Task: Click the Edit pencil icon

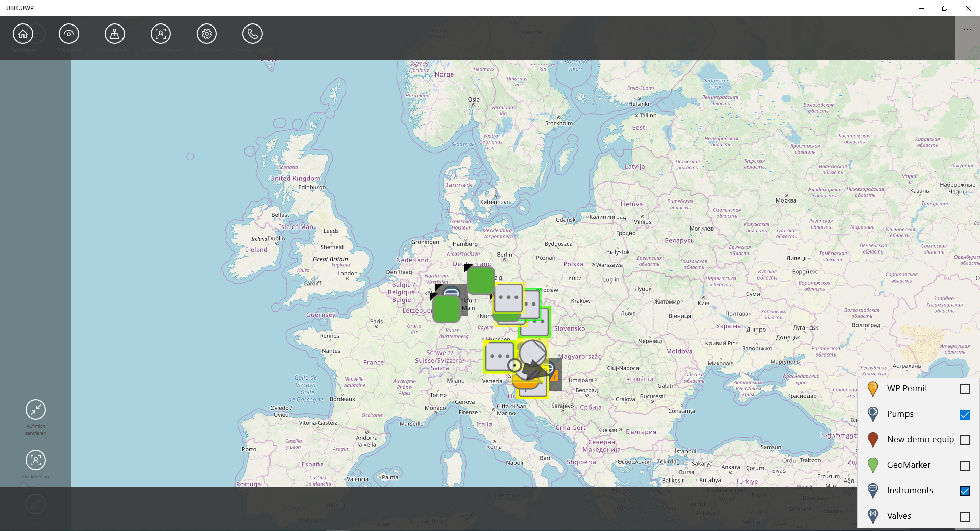Action: pos(36,504)
